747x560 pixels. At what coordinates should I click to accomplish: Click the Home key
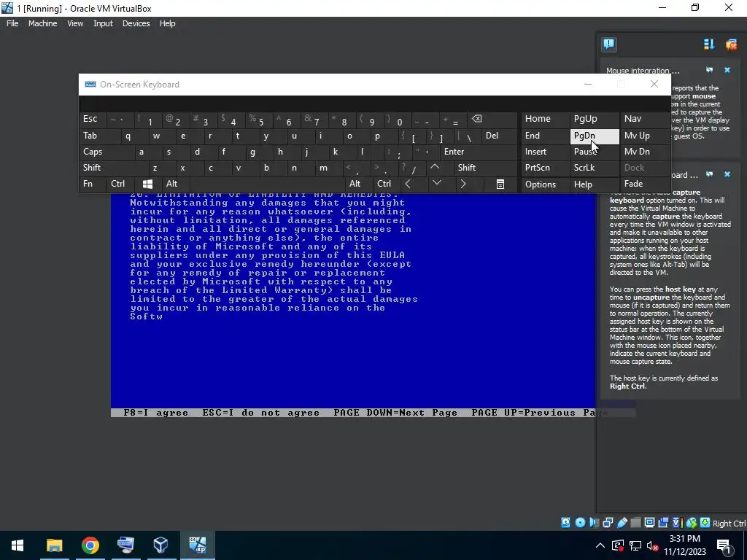tap(546, 120)
